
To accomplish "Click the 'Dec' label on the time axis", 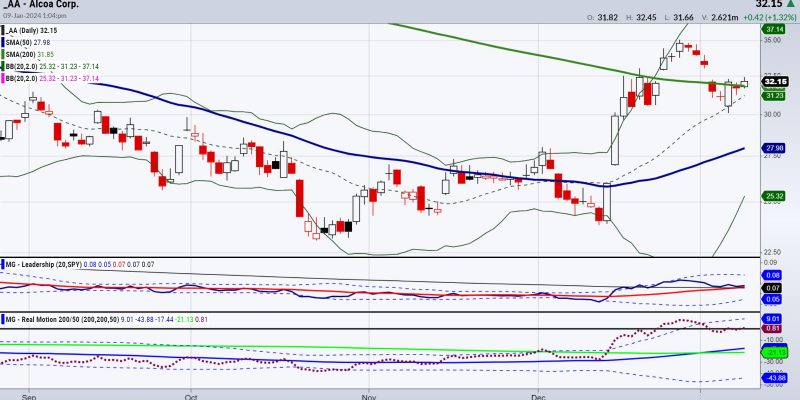I will tap(539, 396).
